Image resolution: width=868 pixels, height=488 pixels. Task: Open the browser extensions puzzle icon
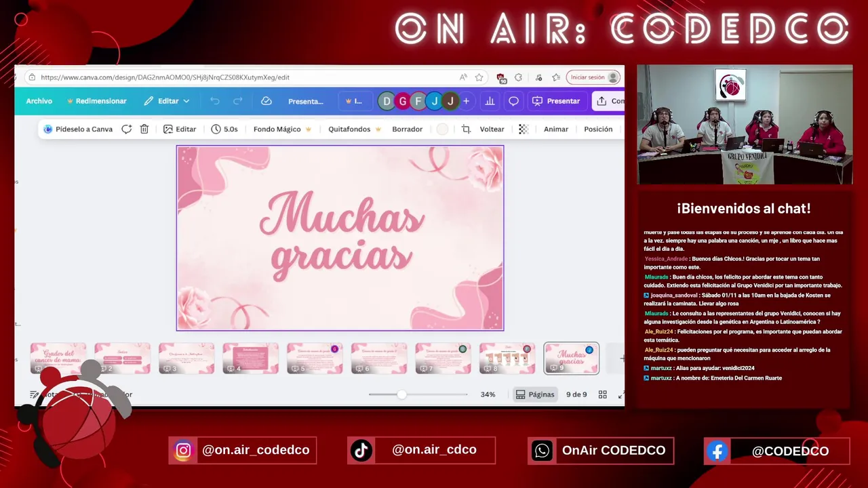click(518, 77)
